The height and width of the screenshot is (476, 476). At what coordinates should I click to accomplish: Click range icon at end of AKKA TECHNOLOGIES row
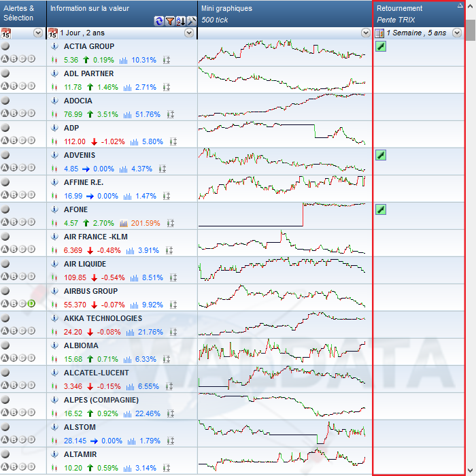coord(173,333)
